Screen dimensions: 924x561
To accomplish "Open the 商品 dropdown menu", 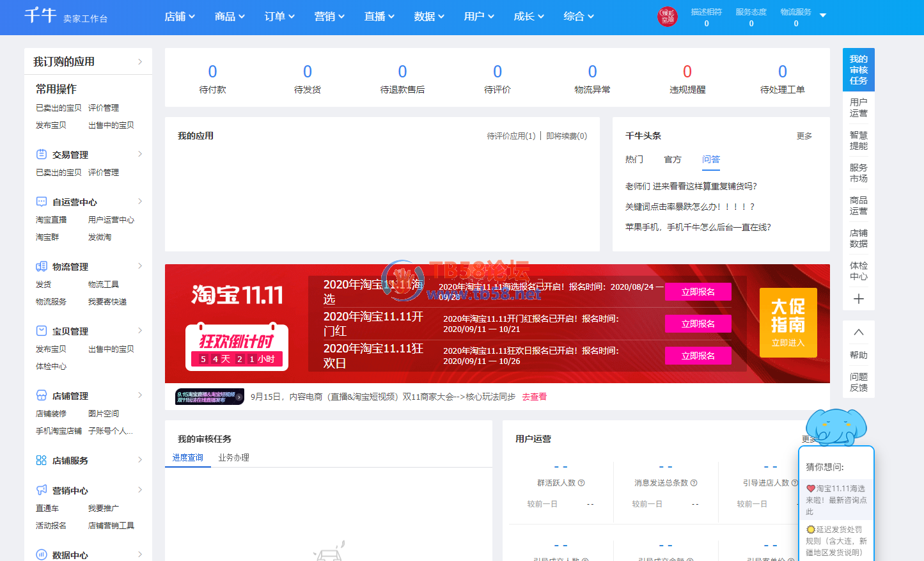I will point(230,17).
